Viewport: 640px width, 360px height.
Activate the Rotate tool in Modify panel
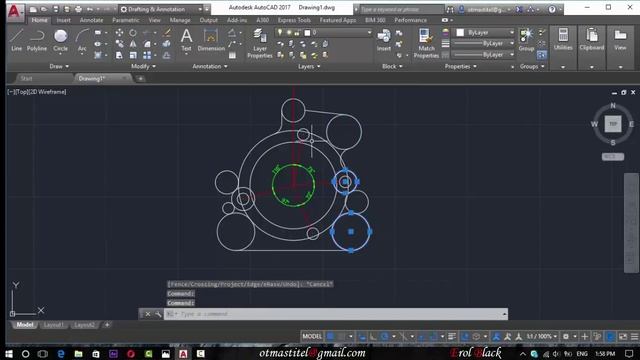pyautogui.click(x=133, y=33)
